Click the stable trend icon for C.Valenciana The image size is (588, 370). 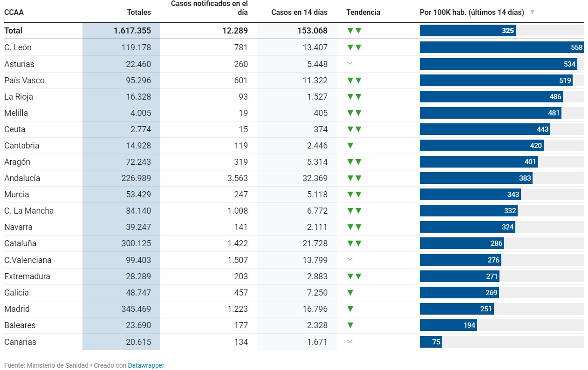point(349,260)
